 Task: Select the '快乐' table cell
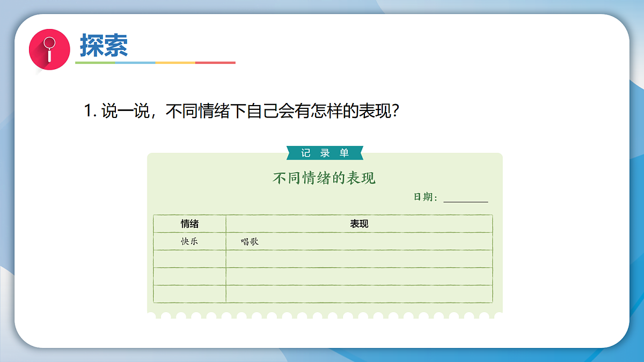[x=189, y=241]
